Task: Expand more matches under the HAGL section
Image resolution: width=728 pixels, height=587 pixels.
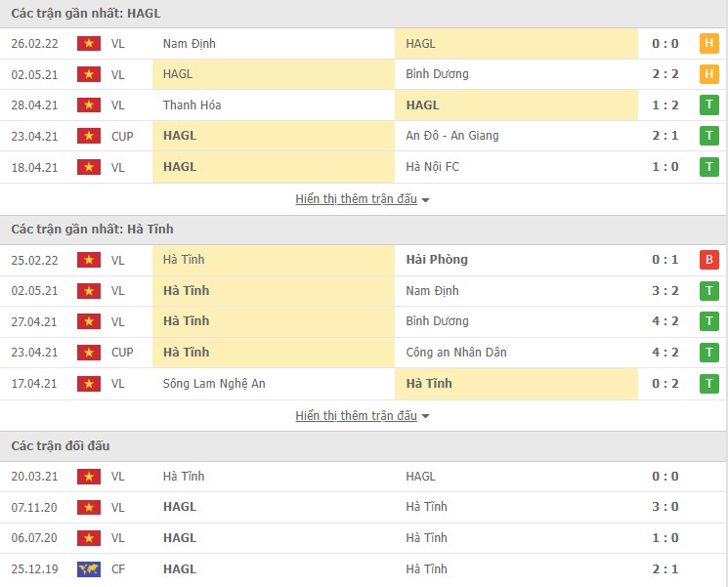Action: tap(356, 199)
